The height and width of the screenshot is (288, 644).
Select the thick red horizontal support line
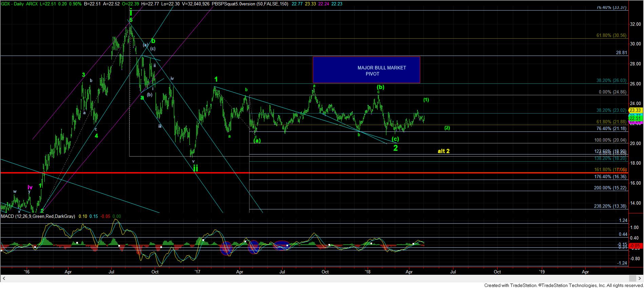point(314,173)
